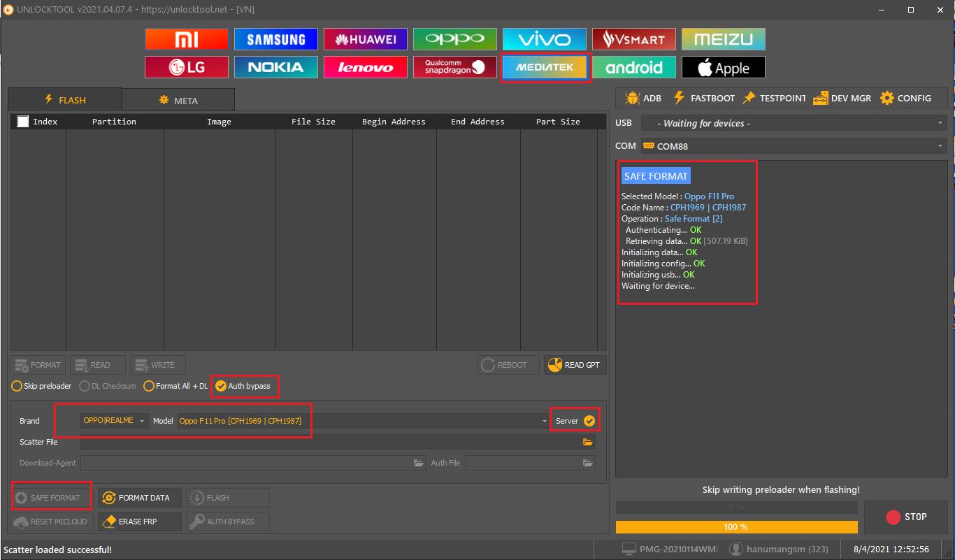Expand the COM port COM88 dropdown
This screenshot has height=560, width=955.
point(794,146)
